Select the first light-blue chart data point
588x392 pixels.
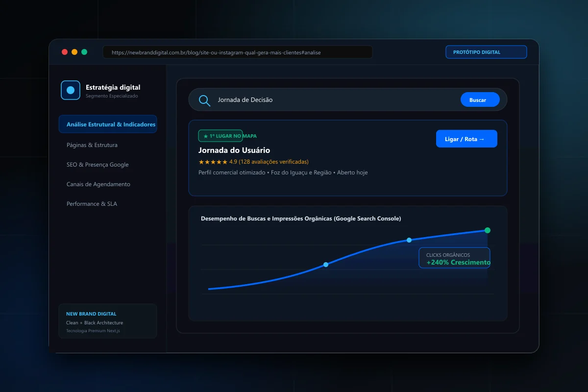click(x=326, y=265)
